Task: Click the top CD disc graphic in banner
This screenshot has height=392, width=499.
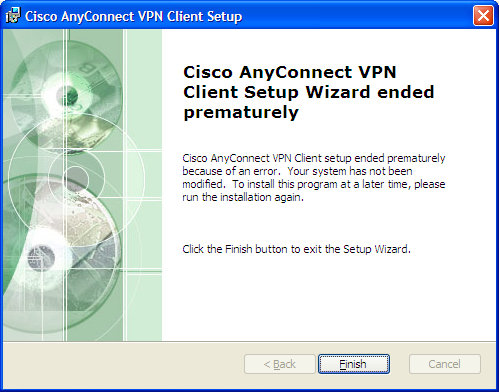Action: (67, 97)
